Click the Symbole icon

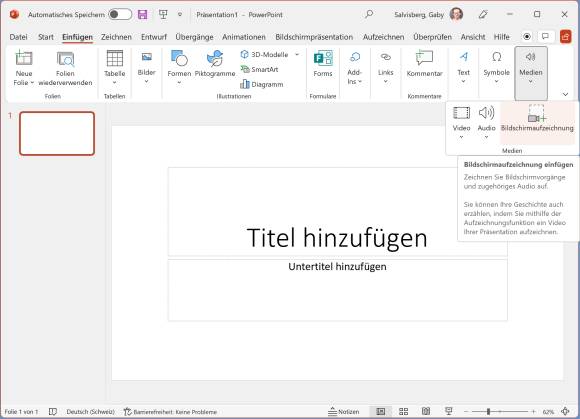pyautogui.click(x=496, y=57)
